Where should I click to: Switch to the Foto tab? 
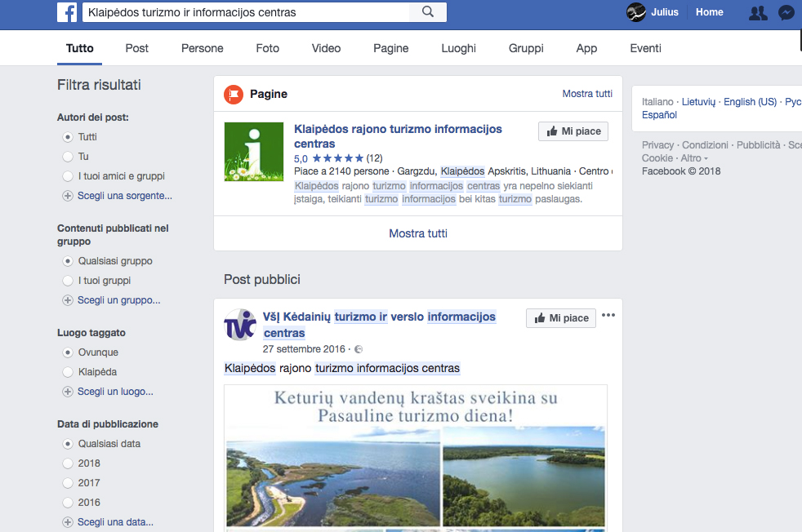click(x=267, y=48)
